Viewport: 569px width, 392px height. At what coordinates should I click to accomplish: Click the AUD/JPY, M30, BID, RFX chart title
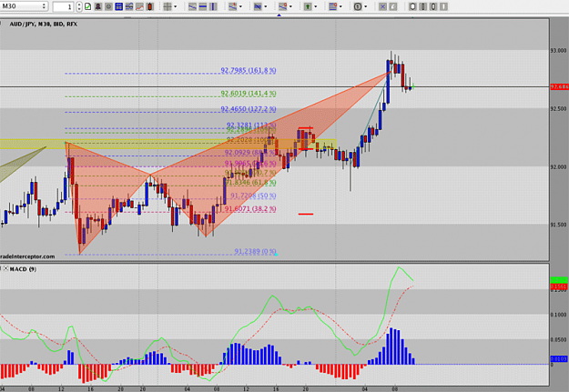[43, 24]
